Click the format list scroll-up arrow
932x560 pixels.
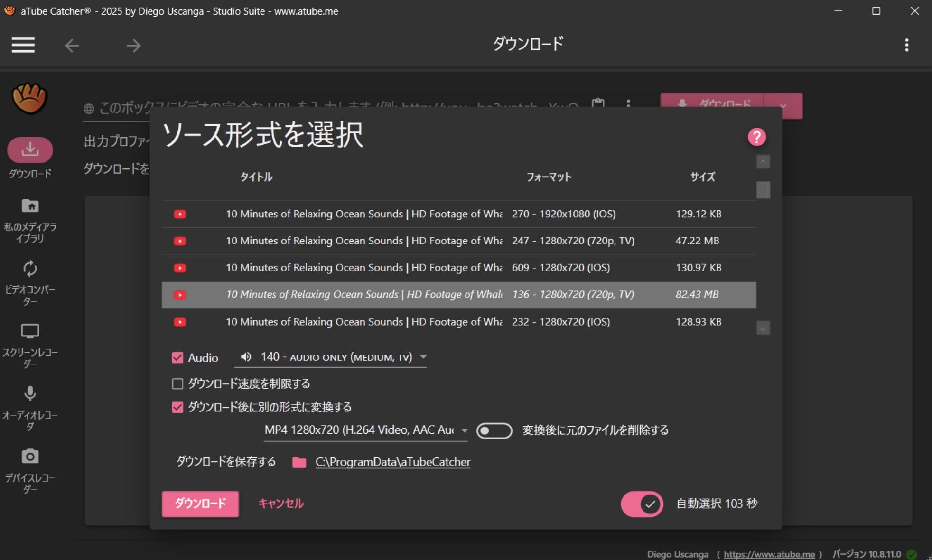(763, 162)
